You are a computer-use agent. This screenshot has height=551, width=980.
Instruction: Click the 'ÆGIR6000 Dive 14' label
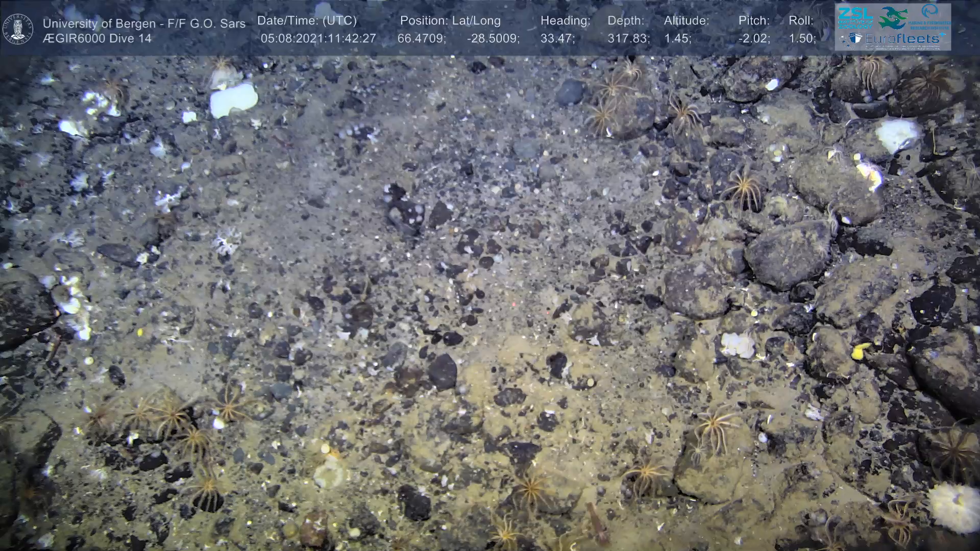pyautogui.click(x=97, y=39)
